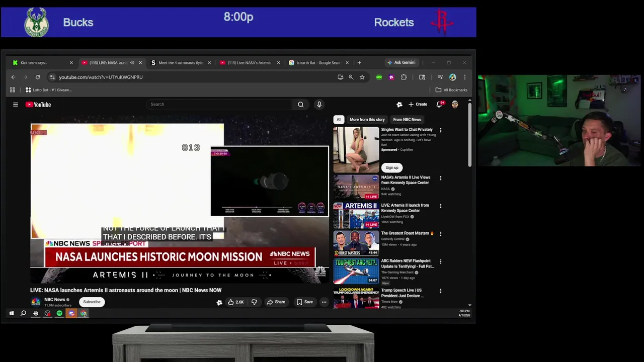Open a new browser tab with plus
Image resolution: width=644 pixels, height=362 pixels.
tap(359, 63)
